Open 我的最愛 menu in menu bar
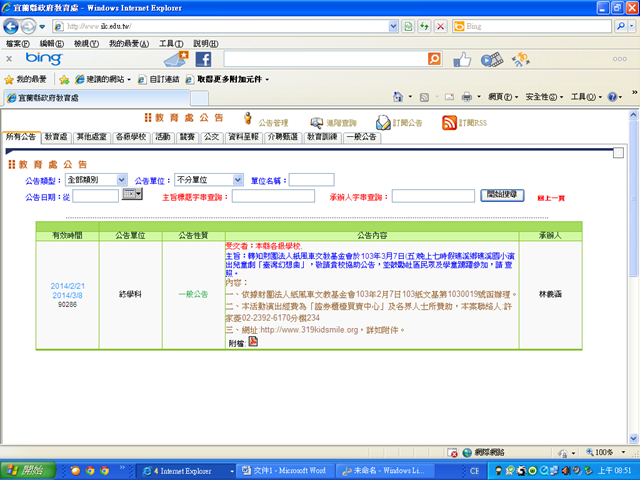The height and width of the screenshot is (480, 640). click(x=129, y=43)
